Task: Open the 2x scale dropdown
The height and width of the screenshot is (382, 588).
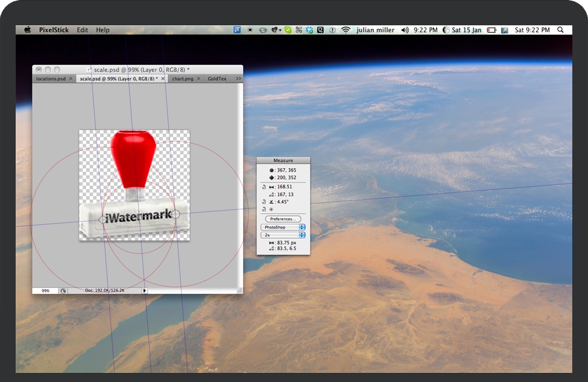Action: pos(283,235)
